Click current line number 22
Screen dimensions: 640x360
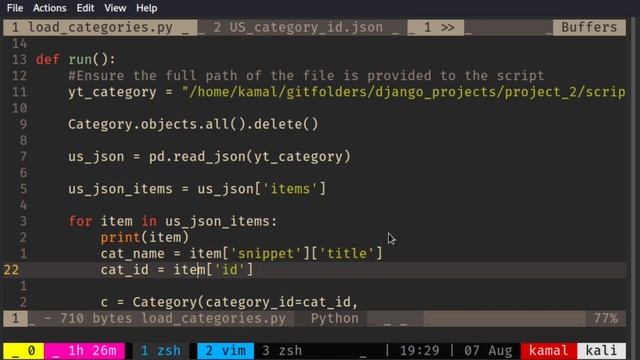[x=11, y=270]
